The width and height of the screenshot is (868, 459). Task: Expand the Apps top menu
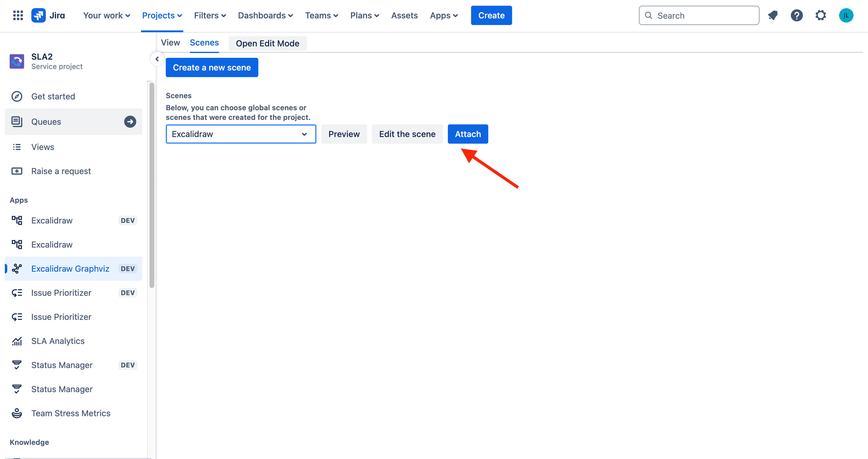pyautogui.click(x=444, y=15)
